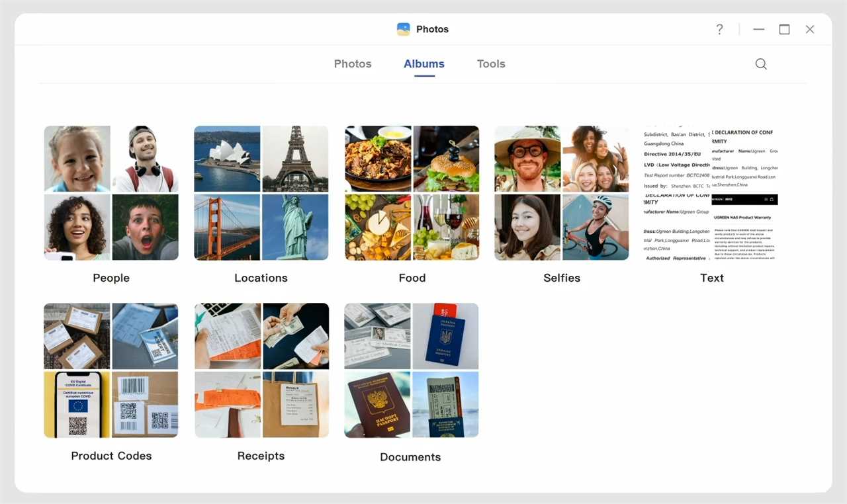Click the Photos app logo icon
This screenshot has height=504, width=847.
[403, 29]
